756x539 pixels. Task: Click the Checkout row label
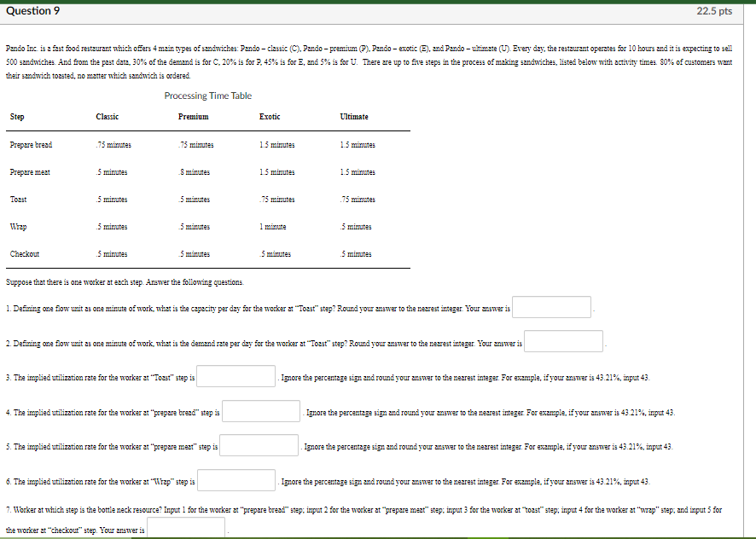[25, 253]
